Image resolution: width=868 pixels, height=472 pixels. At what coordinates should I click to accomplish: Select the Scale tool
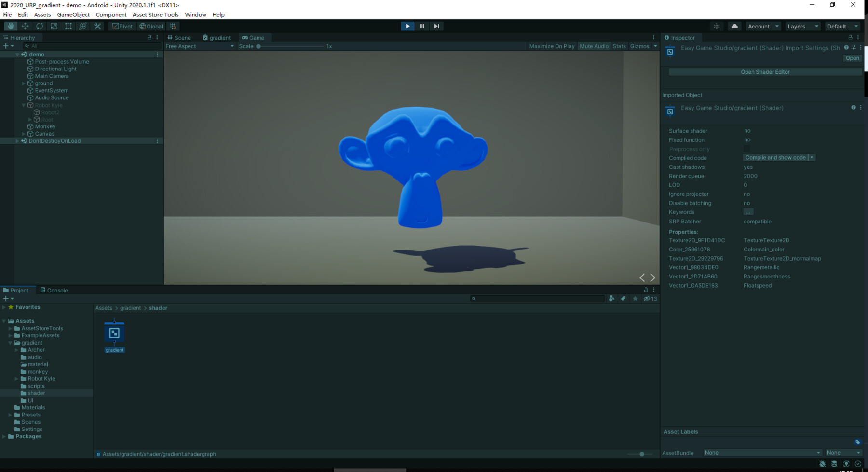click(54, 26)
